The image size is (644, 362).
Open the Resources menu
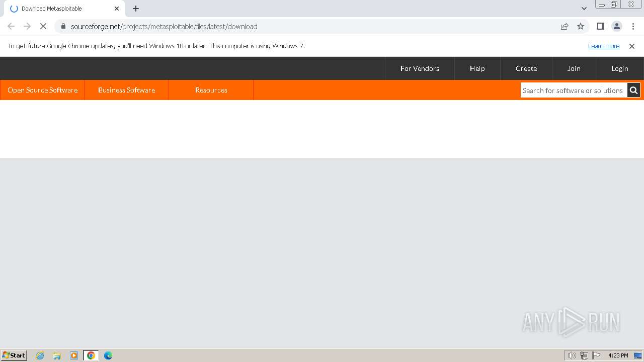(x=211, y=90)
